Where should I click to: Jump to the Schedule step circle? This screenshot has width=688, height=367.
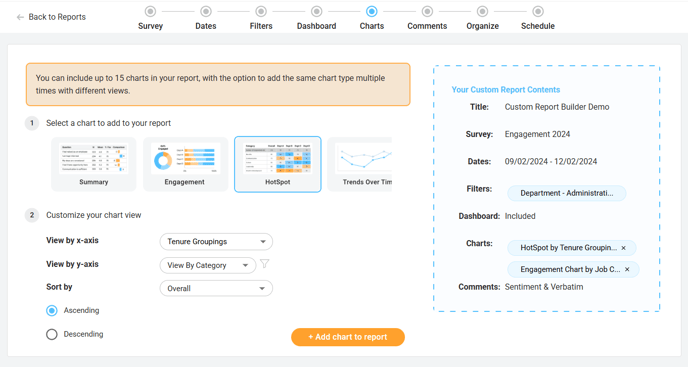click(538, 11)
